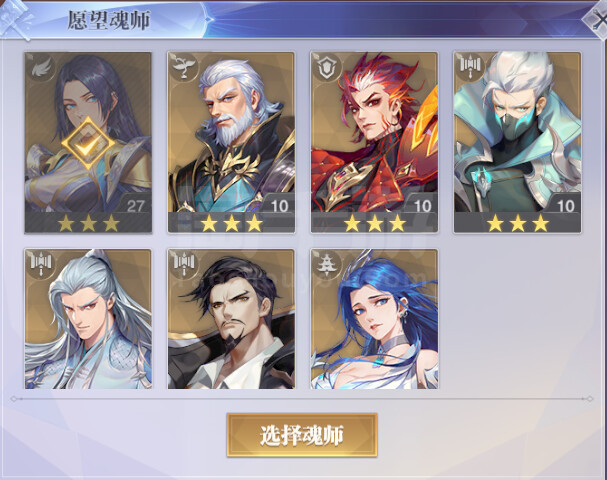Click the 愿望魂师 title header
Image resolution: width=607 pixels, height=480 pixels.
pos(109,20)
